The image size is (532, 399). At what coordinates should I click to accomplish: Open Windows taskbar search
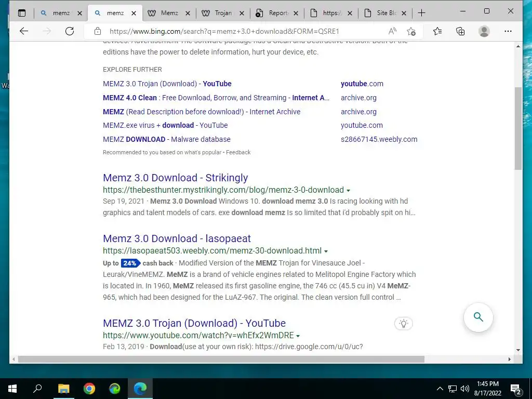(x=37, y=389)
